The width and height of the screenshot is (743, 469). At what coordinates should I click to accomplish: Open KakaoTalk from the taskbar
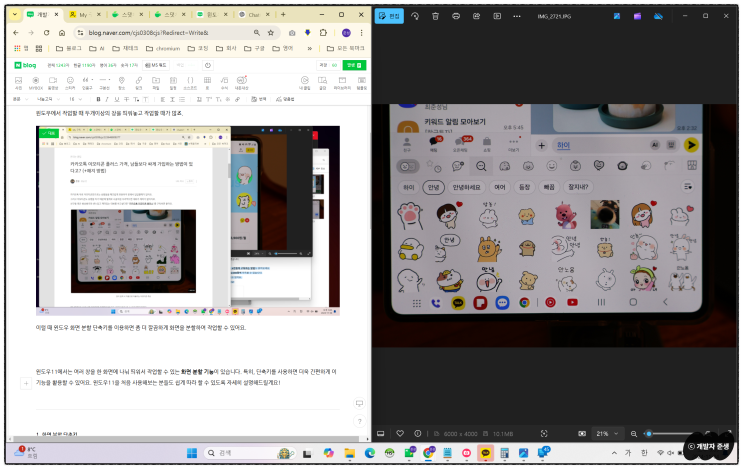pyautogui.click(x=485, y=453)
